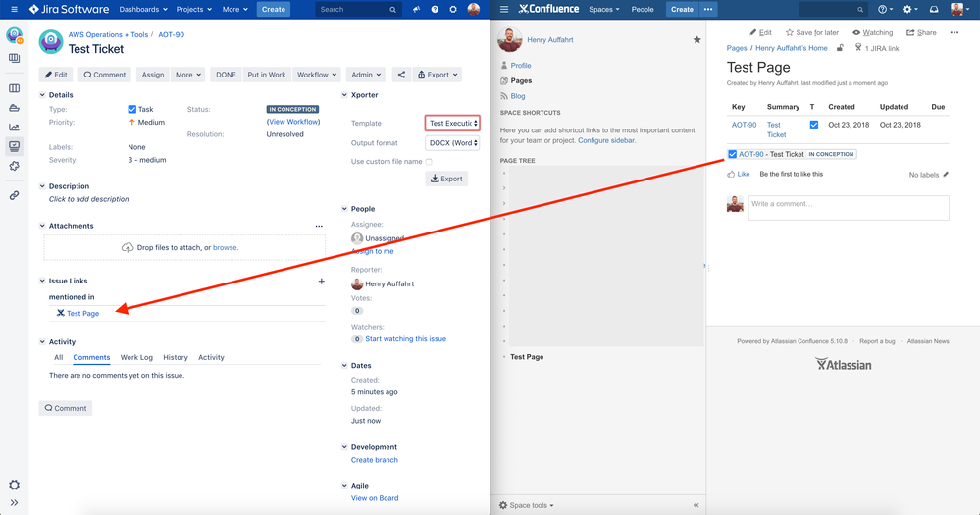Switch to the All activity tab
Image resolution: width=980 pixels, height=515 pixels.
[x=58, y=357]
